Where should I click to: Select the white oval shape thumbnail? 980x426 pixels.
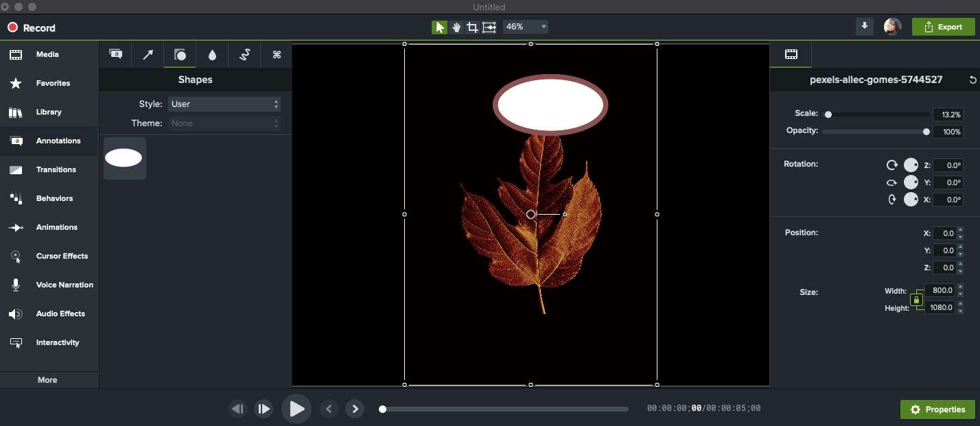click(124, 158)
